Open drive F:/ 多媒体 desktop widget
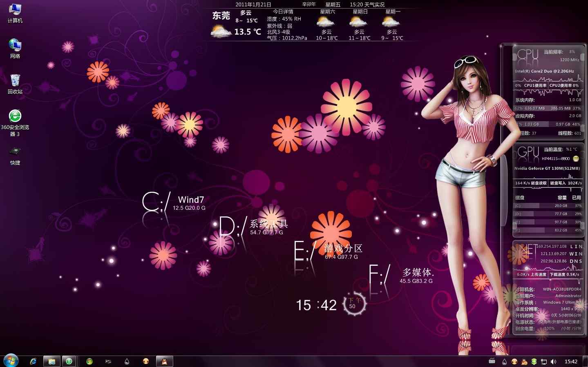Image resolution: width=588 pixels, height=367 pixels. pyautogui.click(x=401, y=275)
